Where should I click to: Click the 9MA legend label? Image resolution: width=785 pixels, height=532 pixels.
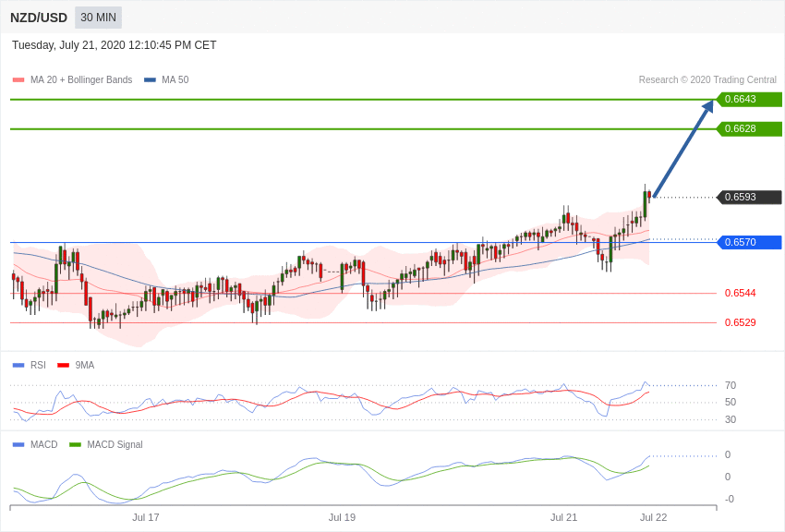pos(85,366)
